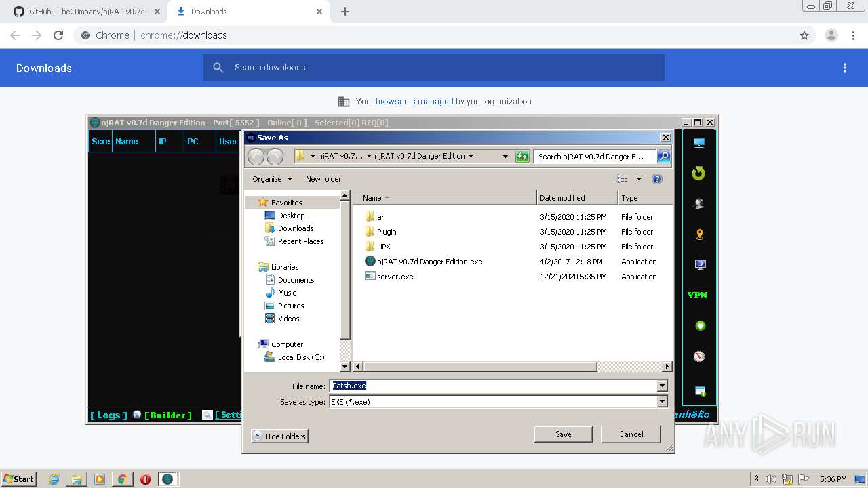The height and width of the screenshot is (488, 868).
Task: Click navigation pane scroll down arrow
Action: pos(344,367)
